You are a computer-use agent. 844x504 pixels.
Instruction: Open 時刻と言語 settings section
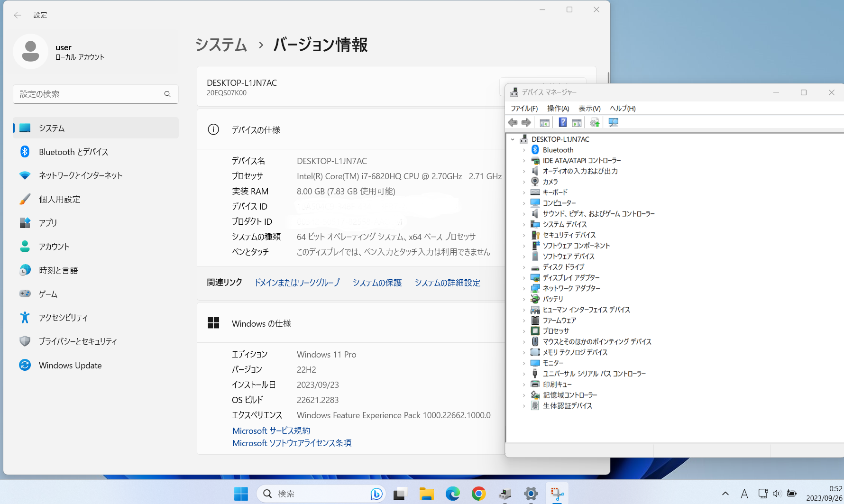pyautogui.click(x=96, y=270)
